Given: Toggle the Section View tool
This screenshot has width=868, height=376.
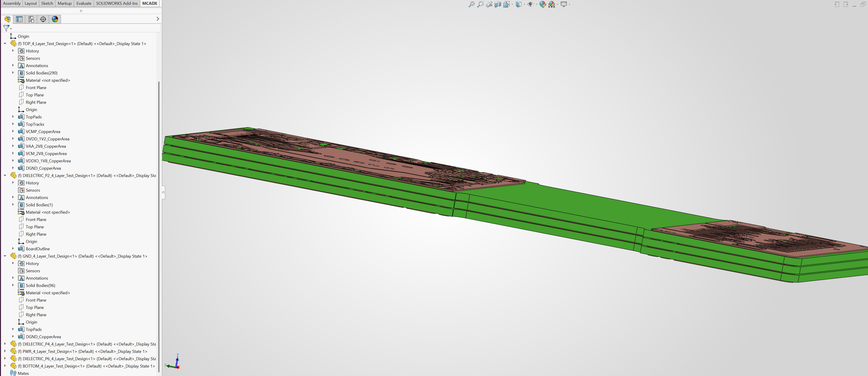Looking at the screenshot, I should 498,4.
